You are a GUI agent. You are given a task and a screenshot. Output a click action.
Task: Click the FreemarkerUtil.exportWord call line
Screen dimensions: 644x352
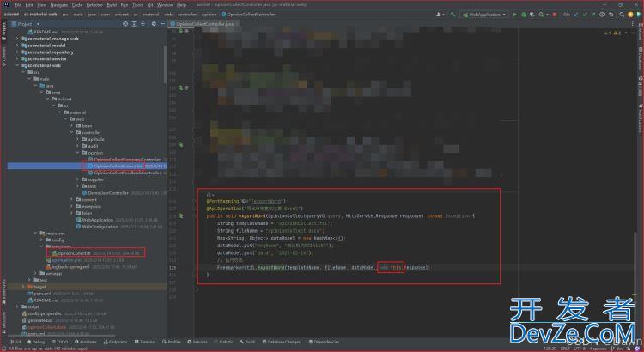coord(322,268)
